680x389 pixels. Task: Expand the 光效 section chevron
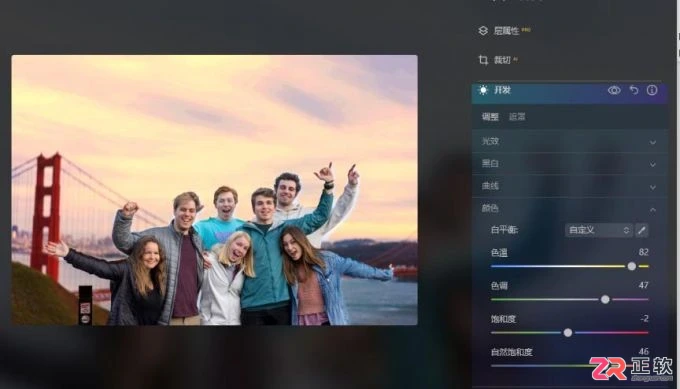653,142
